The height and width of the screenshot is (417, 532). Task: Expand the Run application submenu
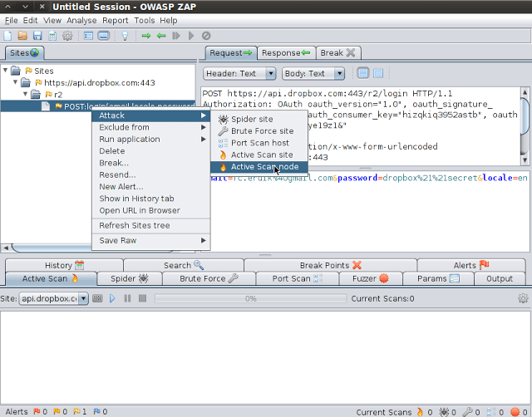(x=151, y=139)
